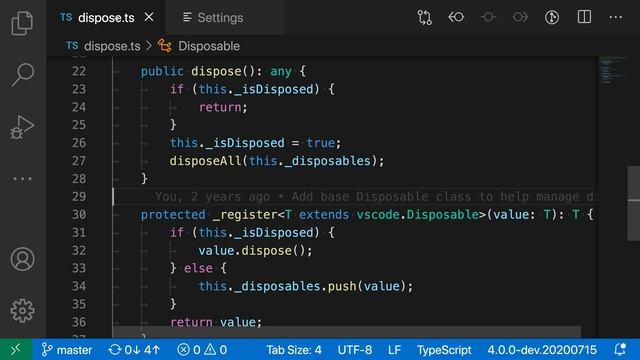Open the Accounts menu icon
Viewport: 640px width, 360px height.
[22, 259]
